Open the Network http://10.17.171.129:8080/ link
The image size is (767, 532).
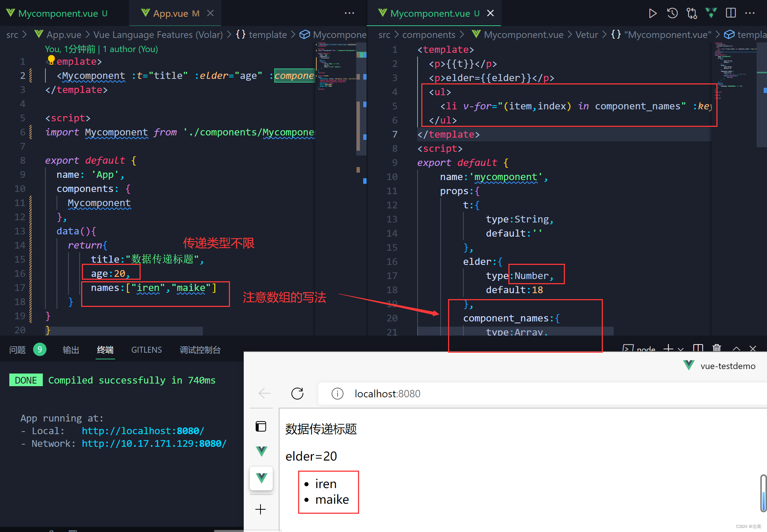click(154, 443)
